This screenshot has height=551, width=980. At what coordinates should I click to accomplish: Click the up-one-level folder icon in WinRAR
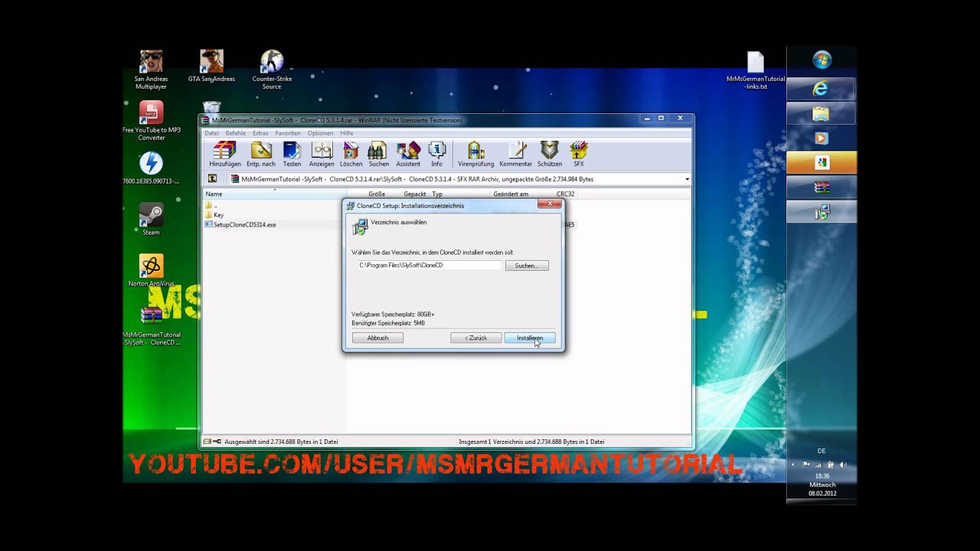coord(213,178)
